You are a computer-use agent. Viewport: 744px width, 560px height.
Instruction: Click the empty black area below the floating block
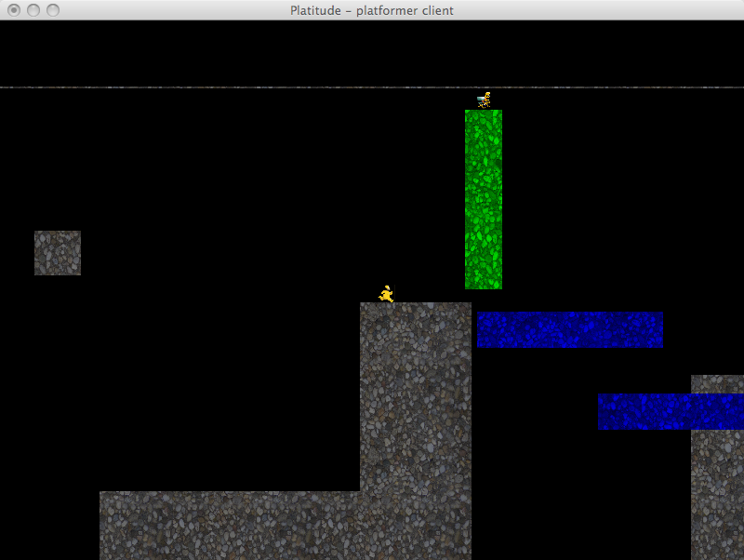[x=58, y=372]
